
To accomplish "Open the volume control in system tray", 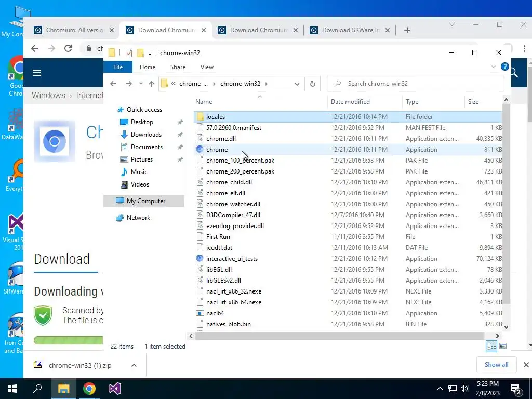I will click(464, 389).
